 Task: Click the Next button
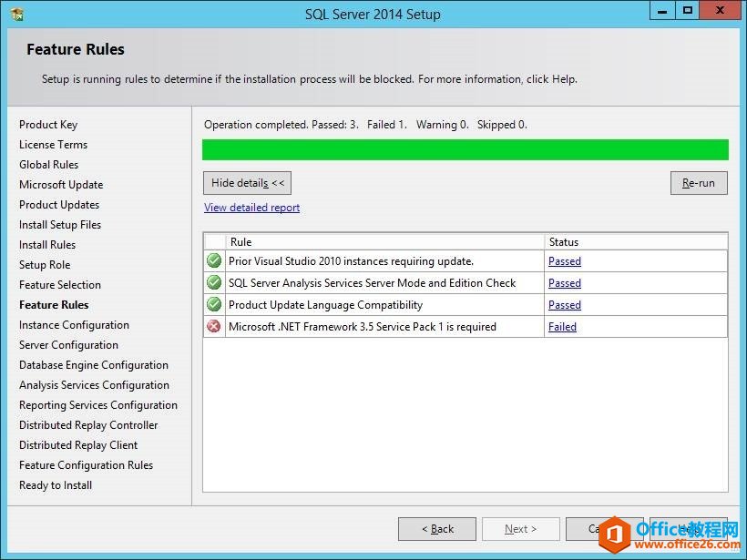tap(521, 528)
